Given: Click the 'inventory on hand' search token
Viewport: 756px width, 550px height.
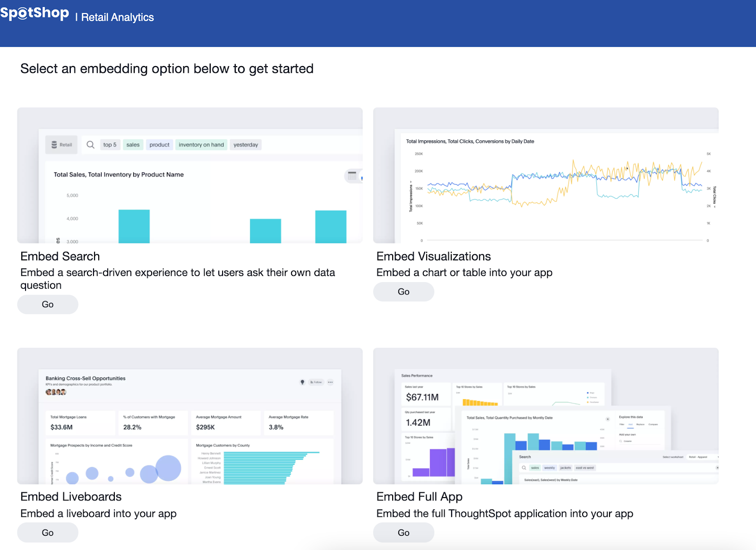Looking at the screenshot, I should point(201,145).
